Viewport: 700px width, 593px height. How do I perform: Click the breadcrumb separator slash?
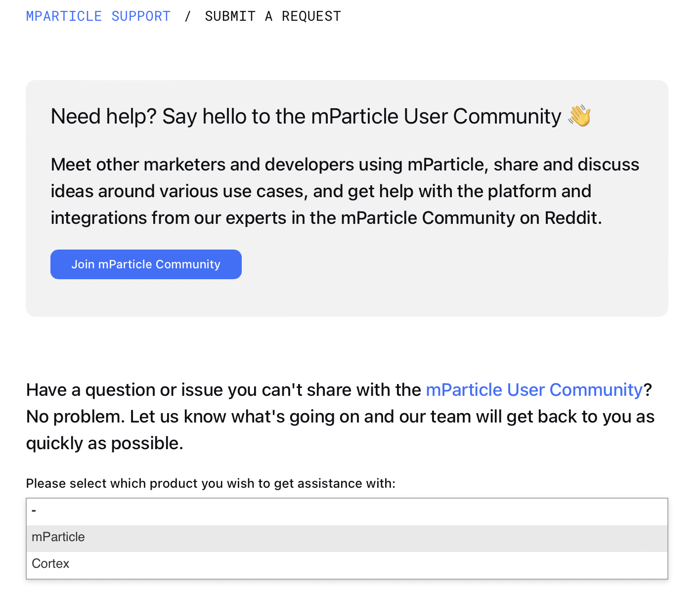pos(188,16)
